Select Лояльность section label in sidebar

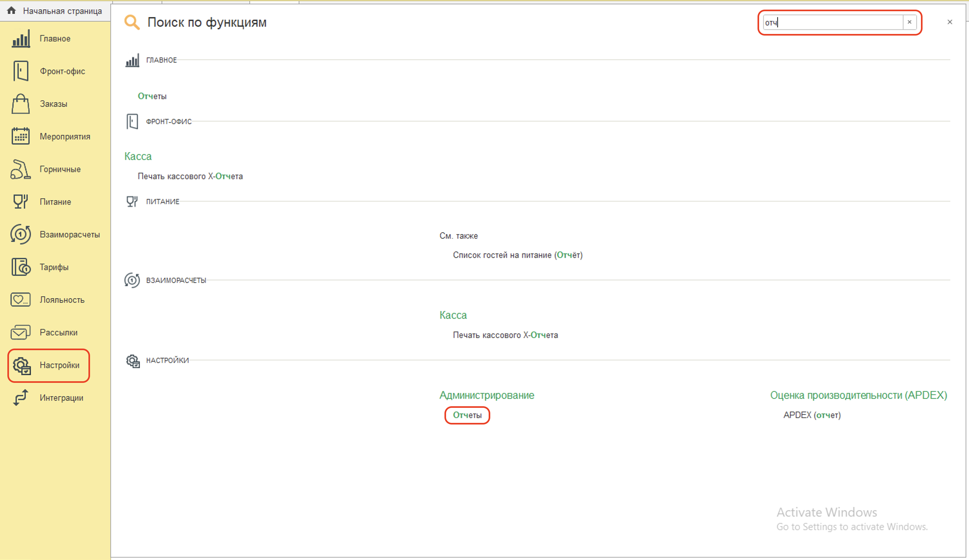62,300
